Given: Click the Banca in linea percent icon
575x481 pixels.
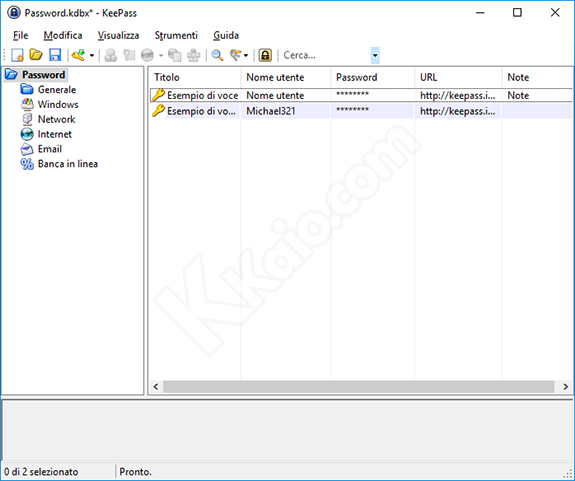Looking at the screenshot, I should tap(27, 164).
